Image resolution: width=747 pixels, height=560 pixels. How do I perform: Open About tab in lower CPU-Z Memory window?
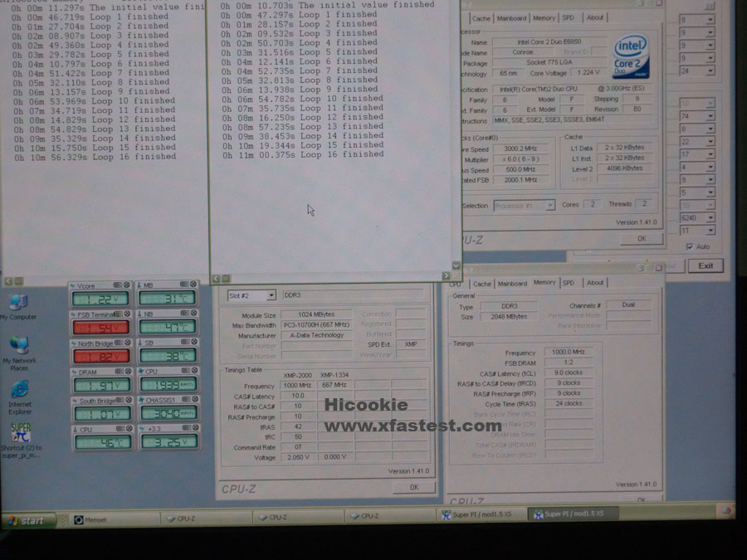[x=595, y=283]
